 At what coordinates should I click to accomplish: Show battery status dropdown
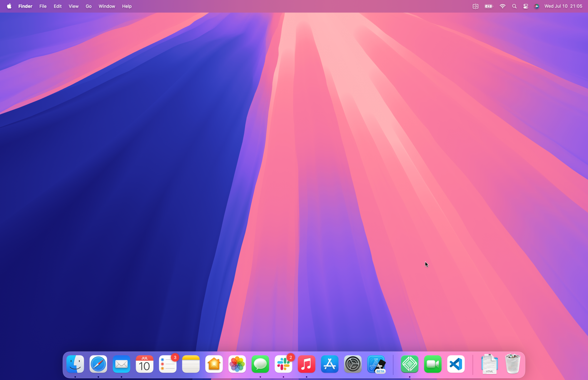489,6
